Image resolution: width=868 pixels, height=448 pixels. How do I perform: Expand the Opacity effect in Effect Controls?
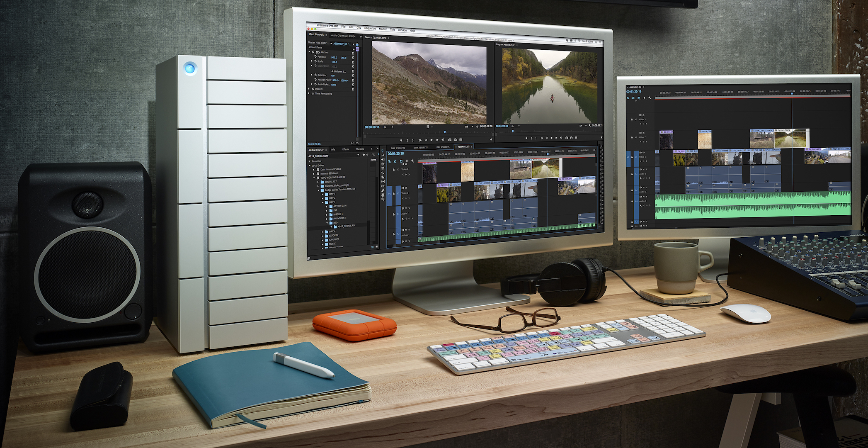click(x=308, y=89)
